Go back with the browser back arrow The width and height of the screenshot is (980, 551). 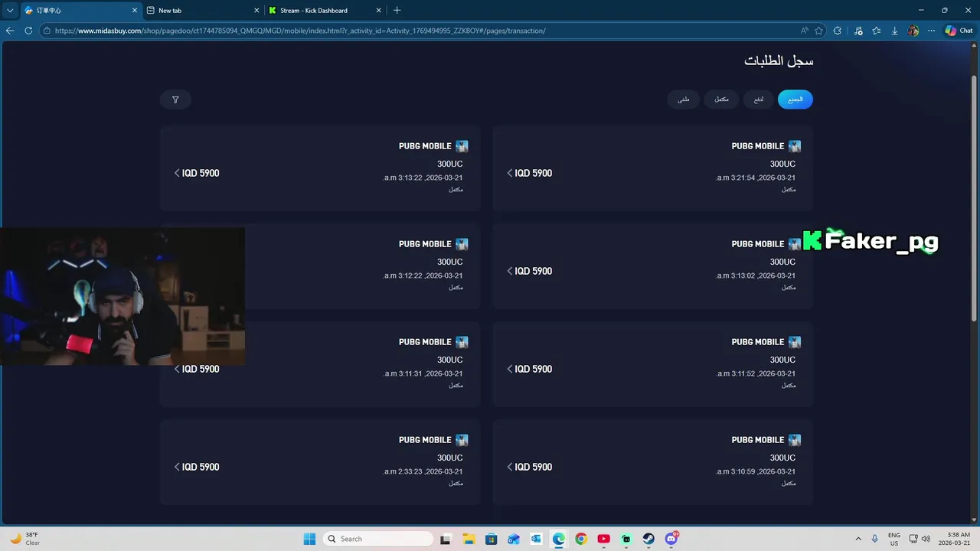coord(10,31)
